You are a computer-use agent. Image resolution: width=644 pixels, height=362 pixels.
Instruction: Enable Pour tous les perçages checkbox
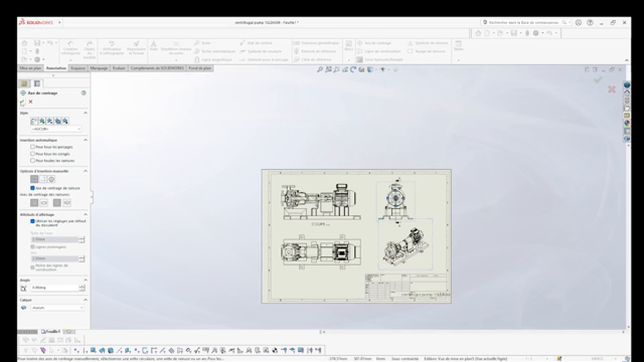pyautogui.click(x=33, y=147)
